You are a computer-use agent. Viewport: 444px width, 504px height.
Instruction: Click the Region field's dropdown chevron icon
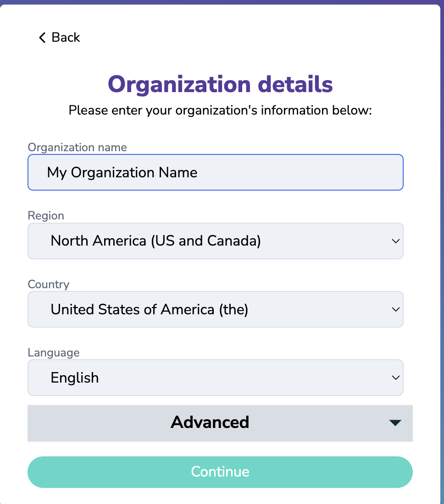[395, 241]
